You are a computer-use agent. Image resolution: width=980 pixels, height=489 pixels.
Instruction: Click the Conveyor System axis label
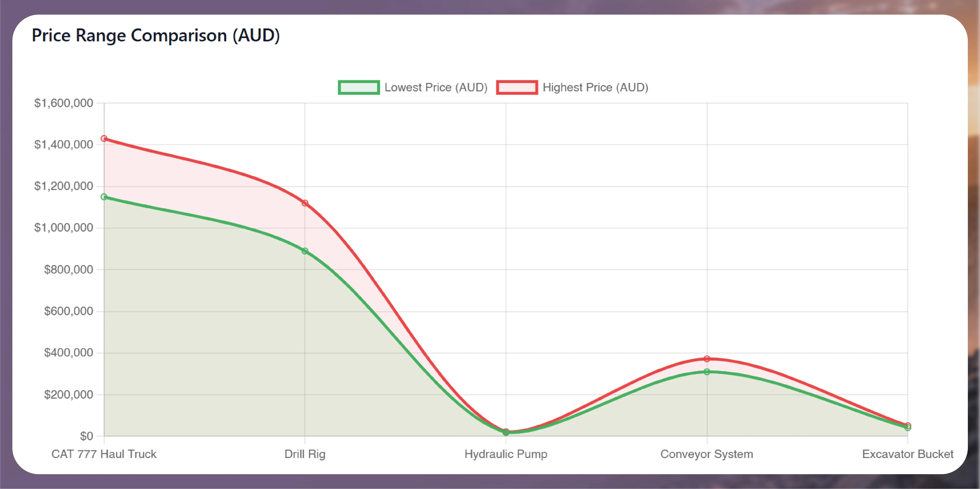tap(706, 454)
